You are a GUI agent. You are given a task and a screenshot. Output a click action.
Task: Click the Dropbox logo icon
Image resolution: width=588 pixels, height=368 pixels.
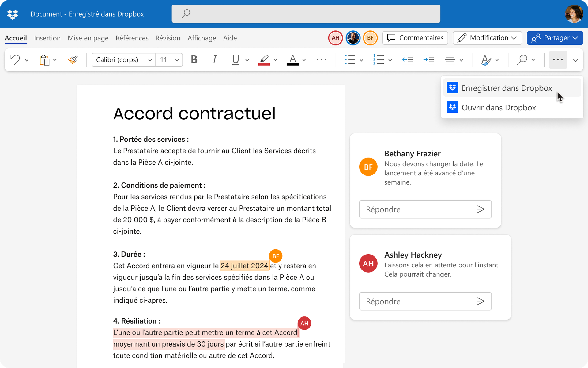(x=12, y=14)
